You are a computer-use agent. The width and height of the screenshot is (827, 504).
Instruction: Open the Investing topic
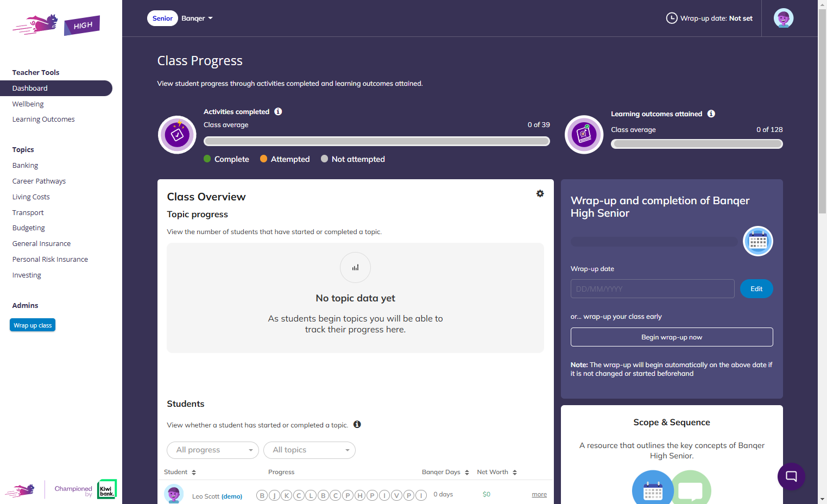[x=27, y=275]
